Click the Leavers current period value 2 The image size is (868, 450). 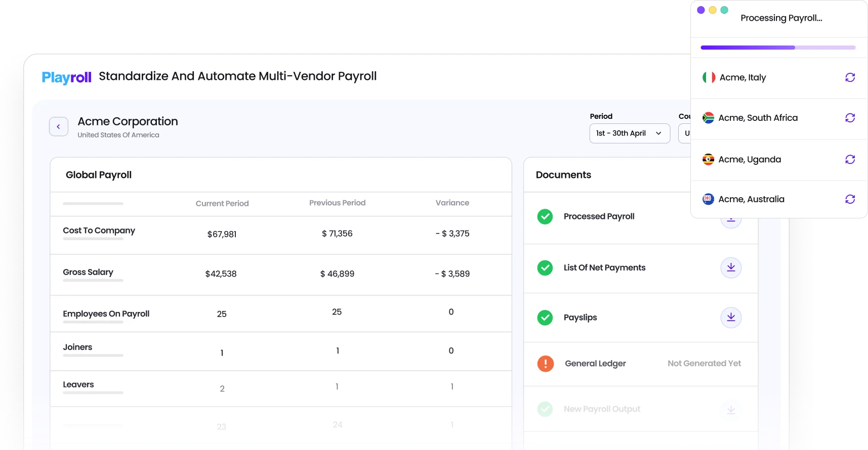222,389
